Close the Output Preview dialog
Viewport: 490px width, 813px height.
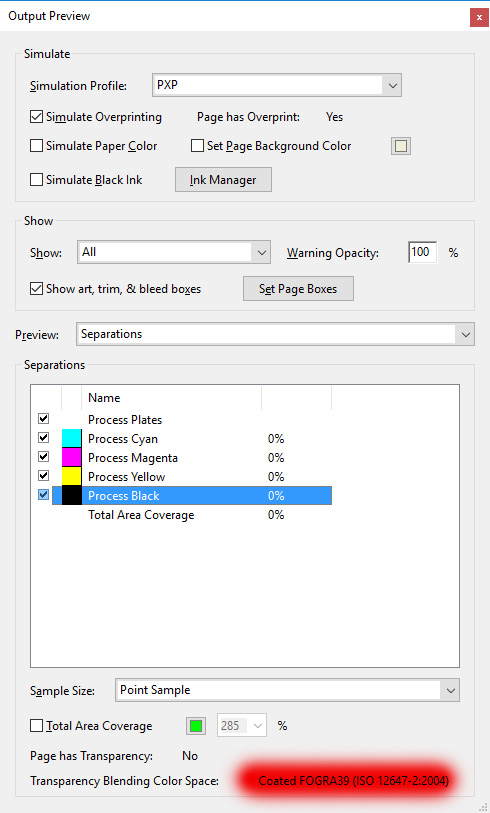(479, 17)
